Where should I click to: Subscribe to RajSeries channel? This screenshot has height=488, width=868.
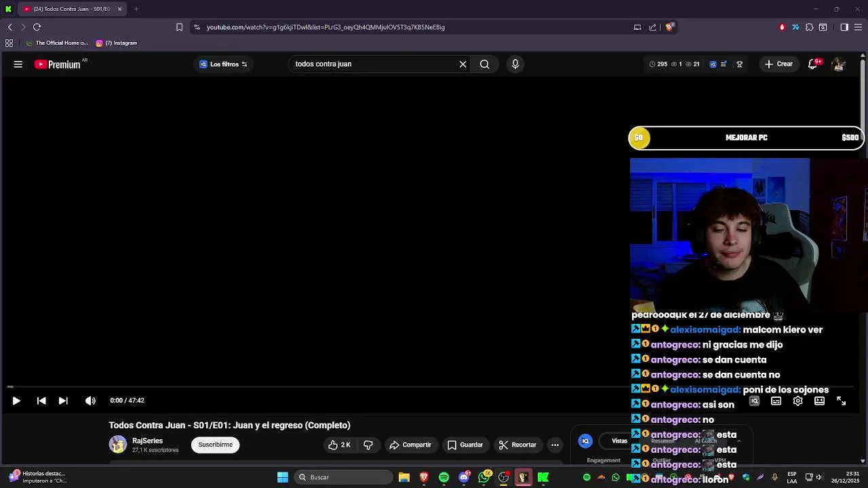(x=216, y=445)
